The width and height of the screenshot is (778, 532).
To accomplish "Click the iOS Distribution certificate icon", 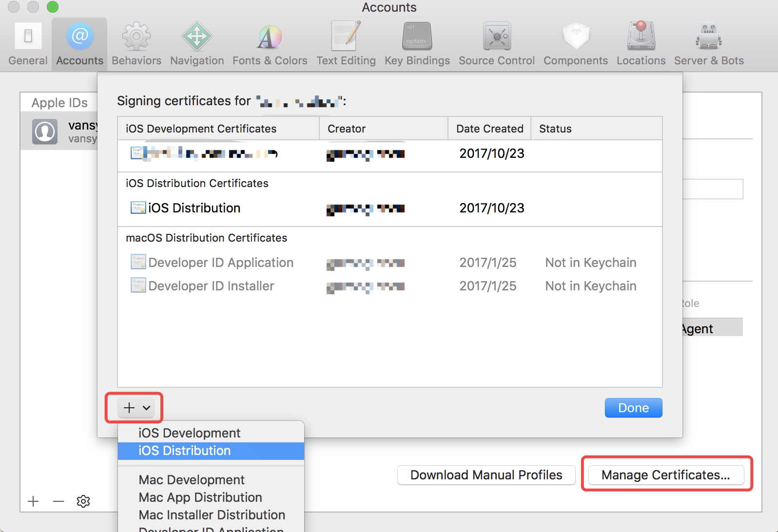I will tap(138, 208).
